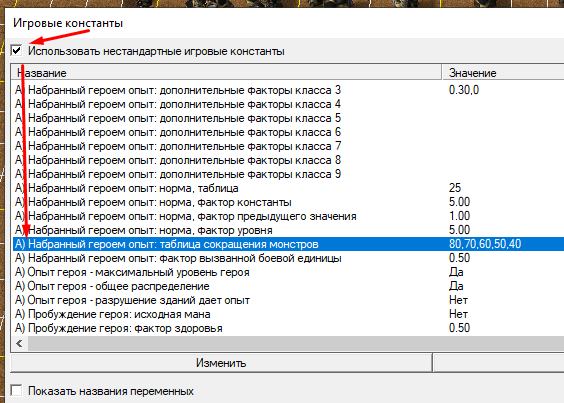Select row 'фактор вызванной боевой единицы'
This screenshot has width=564, height=403.
288,258
